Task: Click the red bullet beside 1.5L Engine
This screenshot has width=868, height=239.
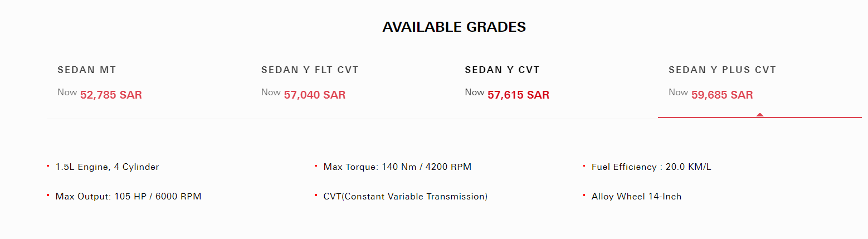Action: click(x=48, y=165)
